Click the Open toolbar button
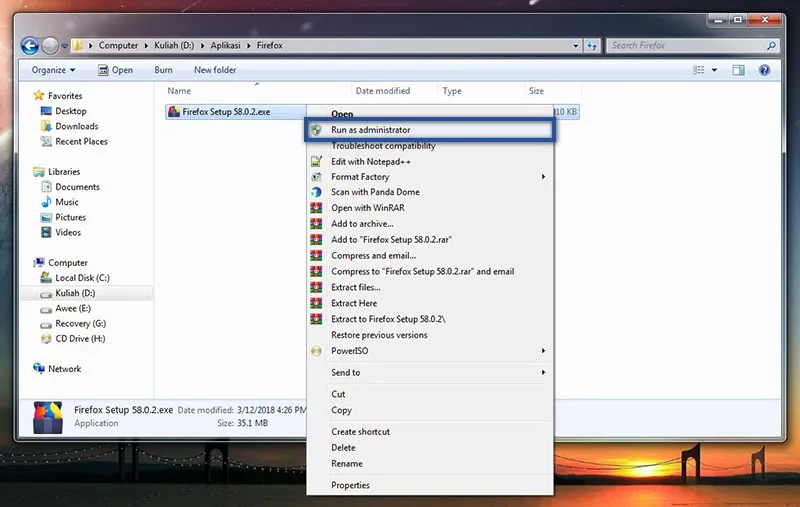800x507 pixels. [x=115, y=70]
